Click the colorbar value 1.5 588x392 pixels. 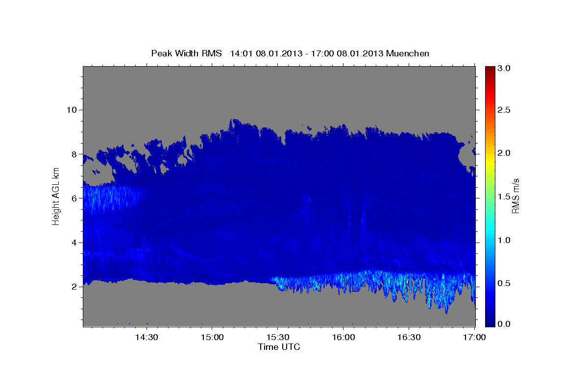(x=505, y=196)
